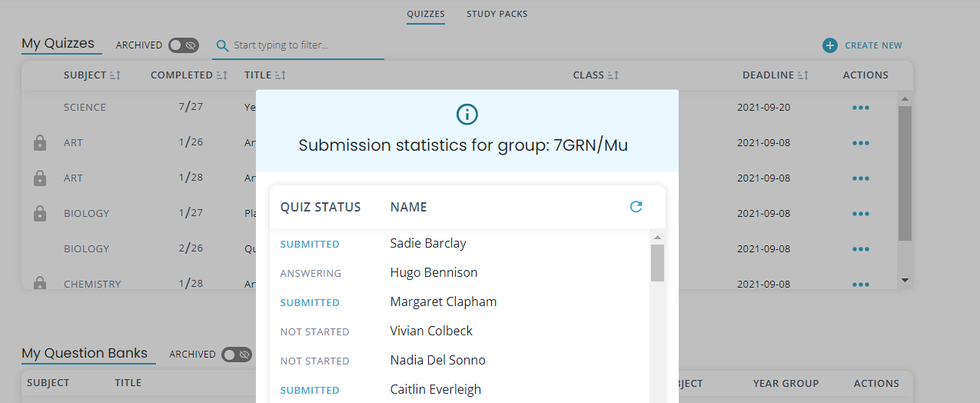
Task: Click Create New quiz link
Action: coord(873,45)
